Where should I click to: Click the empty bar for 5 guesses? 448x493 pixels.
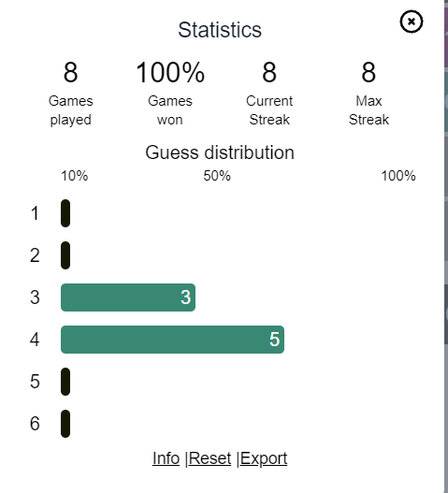pyautogui.click(x=65, y=382)
